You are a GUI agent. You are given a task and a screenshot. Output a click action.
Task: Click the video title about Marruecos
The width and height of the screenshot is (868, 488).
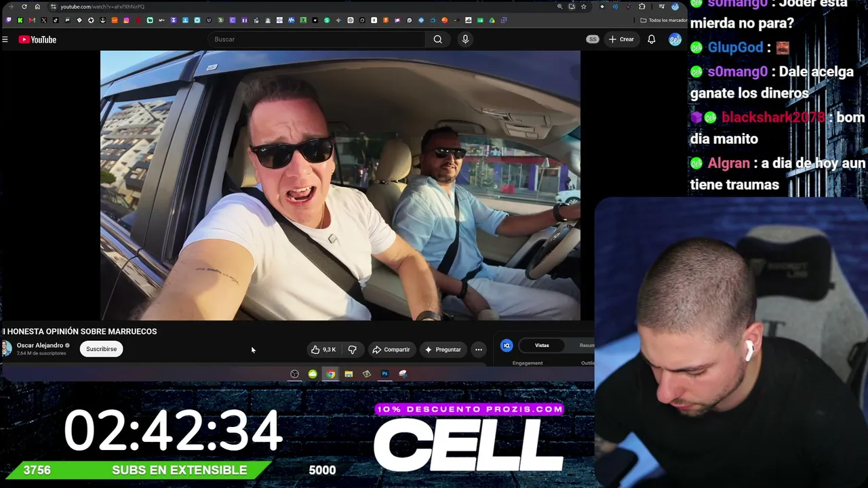tap(79, 331)
